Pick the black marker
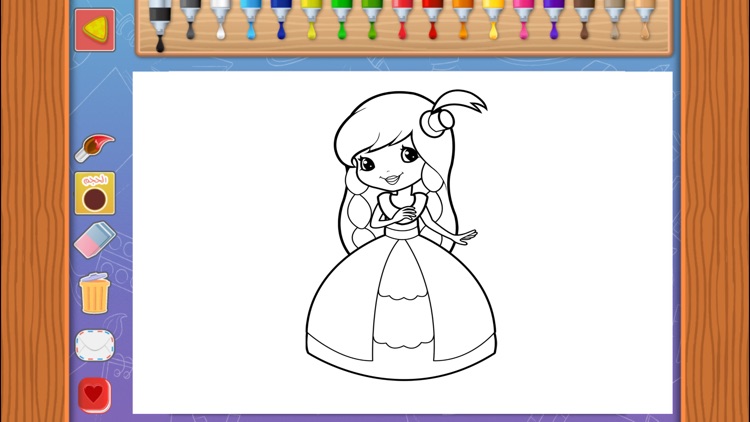The image size is (750, 422). 160,24
